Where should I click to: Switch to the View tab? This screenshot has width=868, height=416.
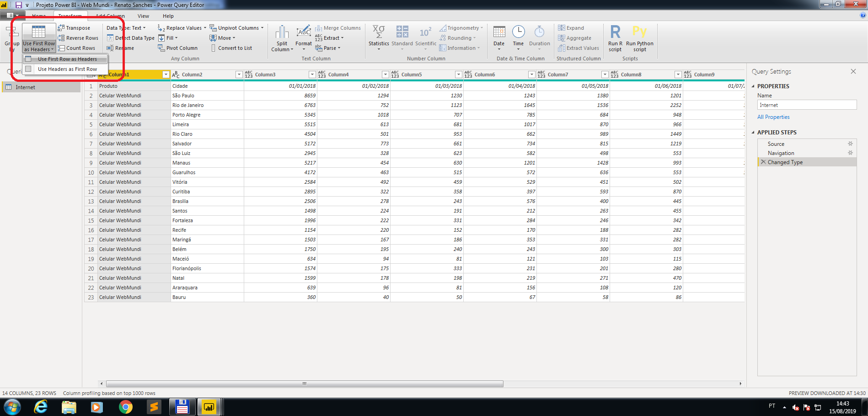click(143, 16)
